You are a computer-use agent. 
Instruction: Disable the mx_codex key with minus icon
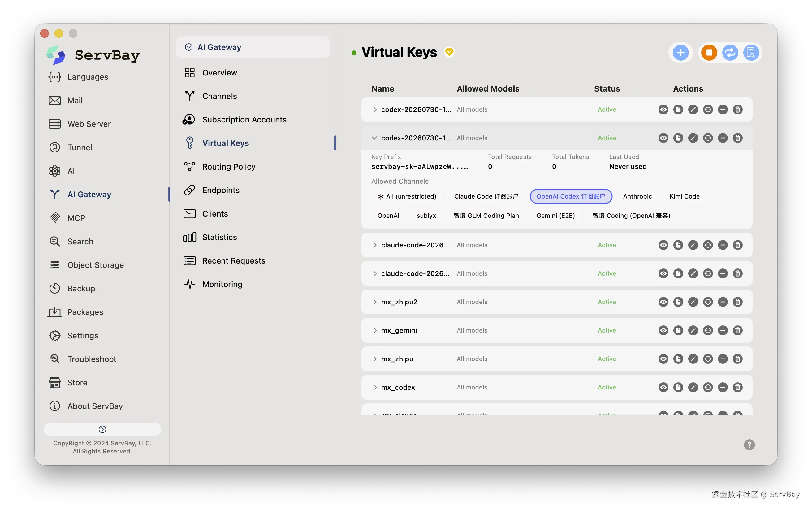722,387
